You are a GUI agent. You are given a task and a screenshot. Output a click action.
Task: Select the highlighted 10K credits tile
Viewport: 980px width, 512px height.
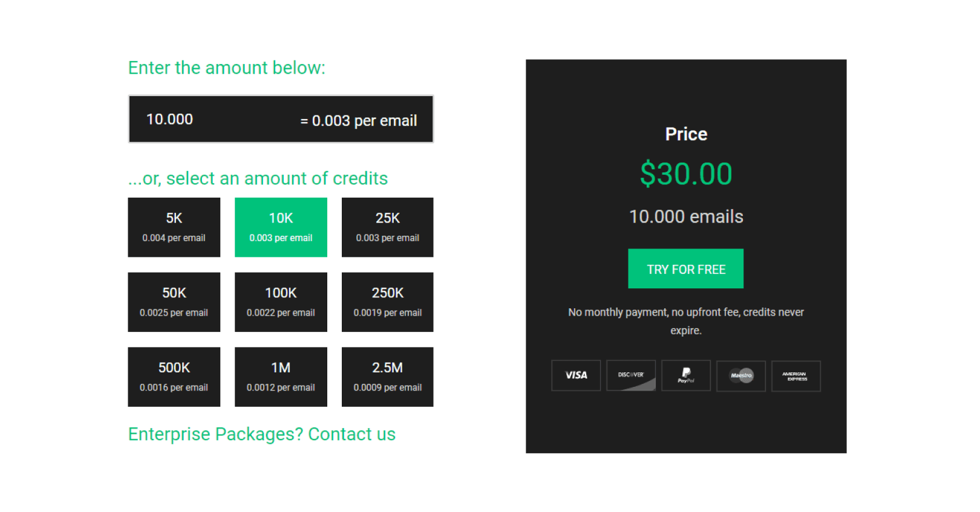pyautogui.click(x=281, y=227)
